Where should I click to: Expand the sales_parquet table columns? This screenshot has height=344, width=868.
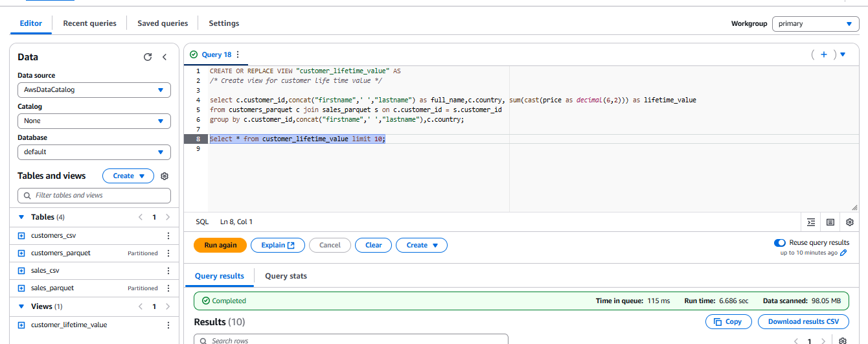coord(21,288)
